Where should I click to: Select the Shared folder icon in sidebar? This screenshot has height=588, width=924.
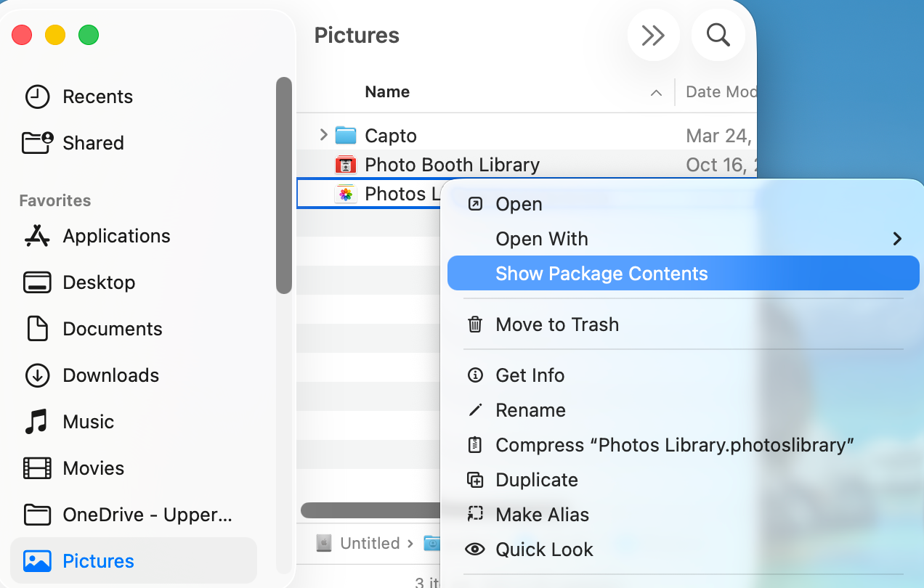(x=37, y=142)
